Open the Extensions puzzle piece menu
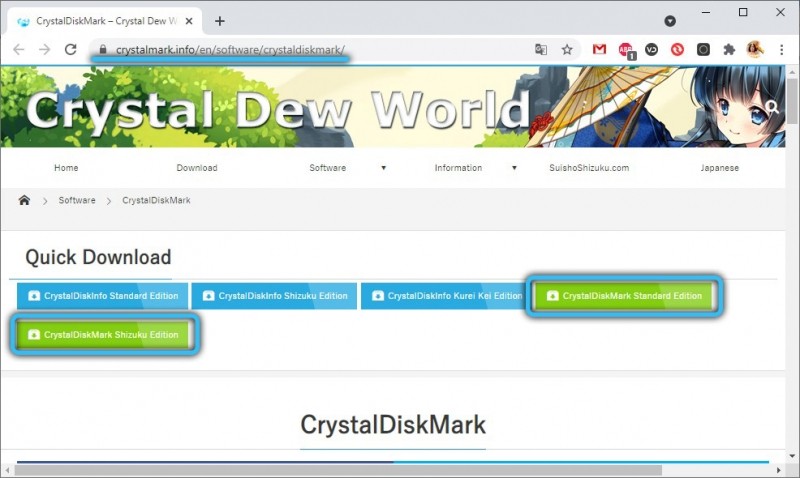This screenshot has width=800, height=478. [x=729, y=49]
